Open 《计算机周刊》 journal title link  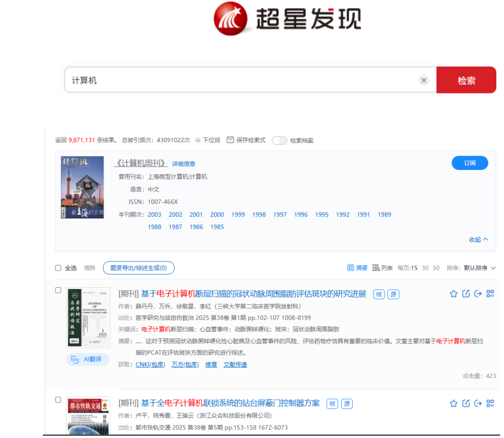141,163
